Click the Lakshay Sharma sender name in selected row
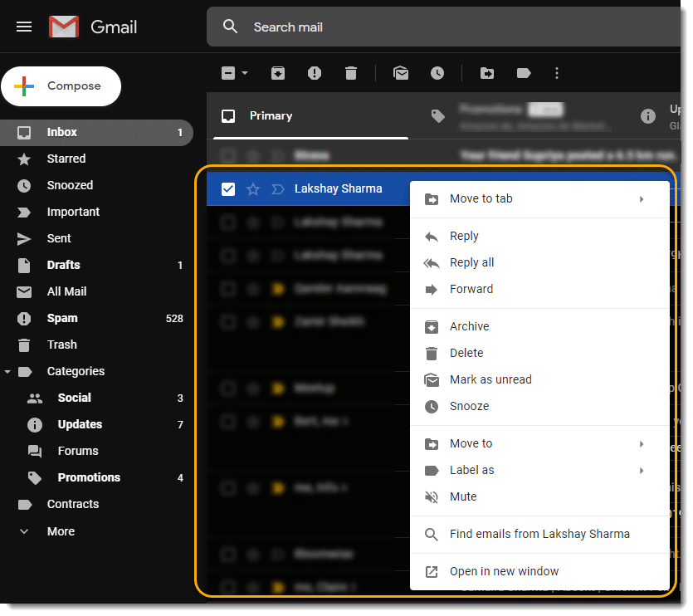This screenshot has height=616, width=693. click(338, 188)
